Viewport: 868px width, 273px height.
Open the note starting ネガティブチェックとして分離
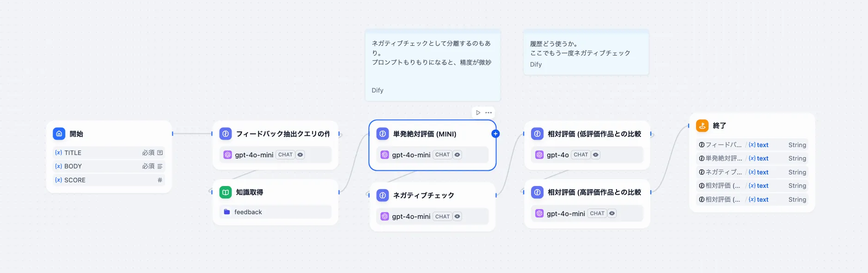433,65
